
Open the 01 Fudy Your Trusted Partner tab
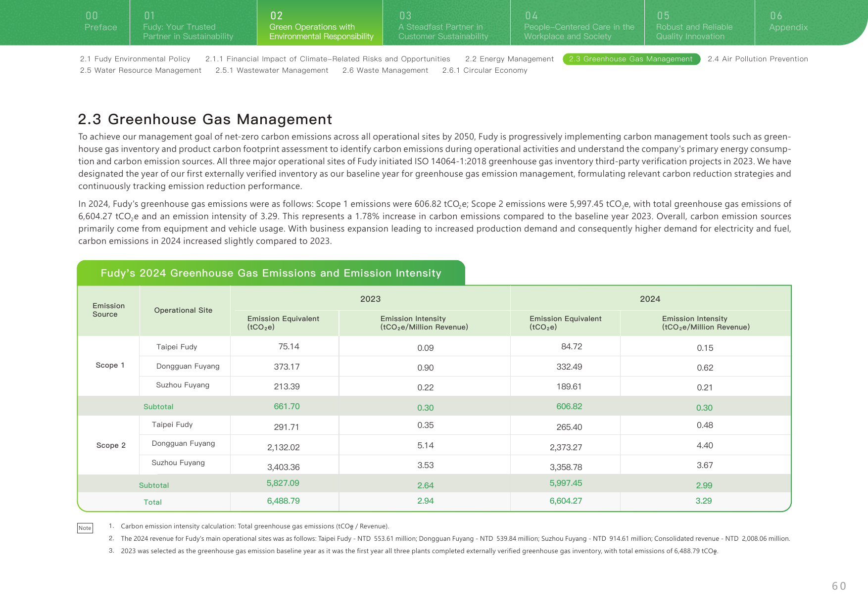[193, 22]
